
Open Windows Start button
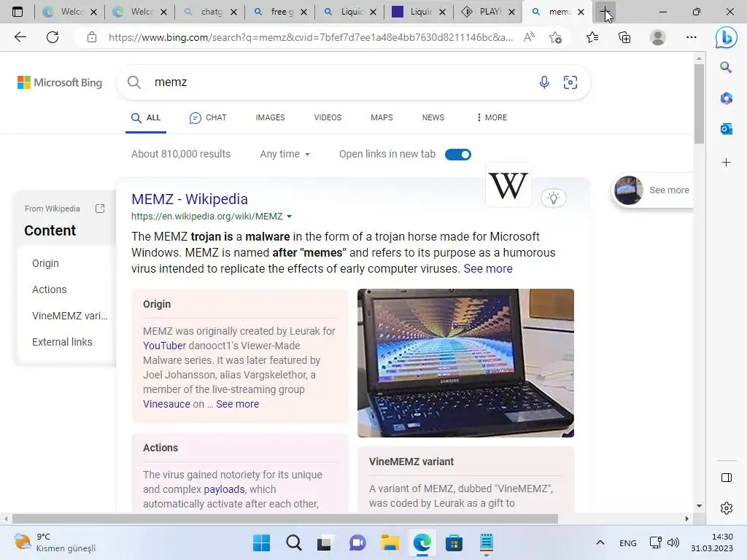[x=262, y=542]
